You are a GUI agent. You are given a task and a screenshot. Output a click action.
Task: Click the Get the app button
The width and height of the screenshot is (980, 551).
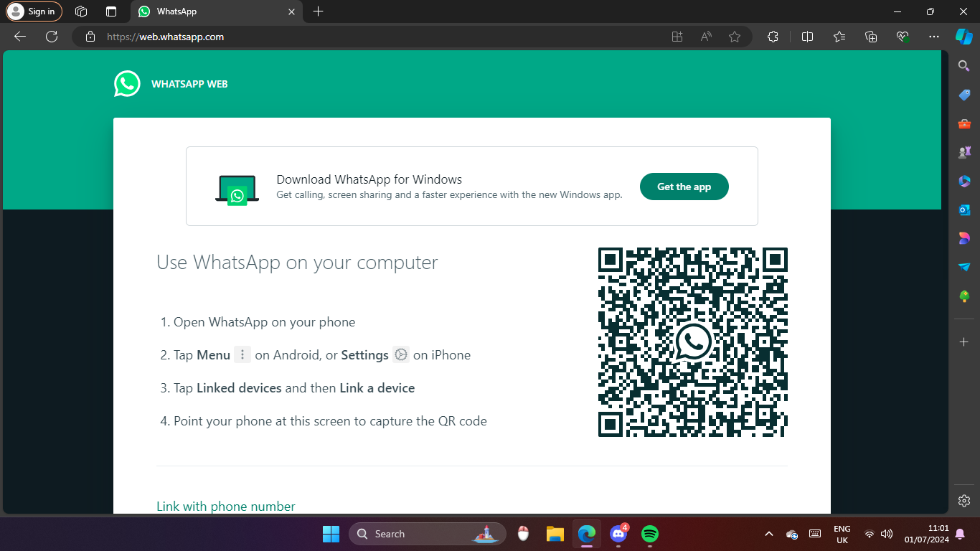pos(684,187)
